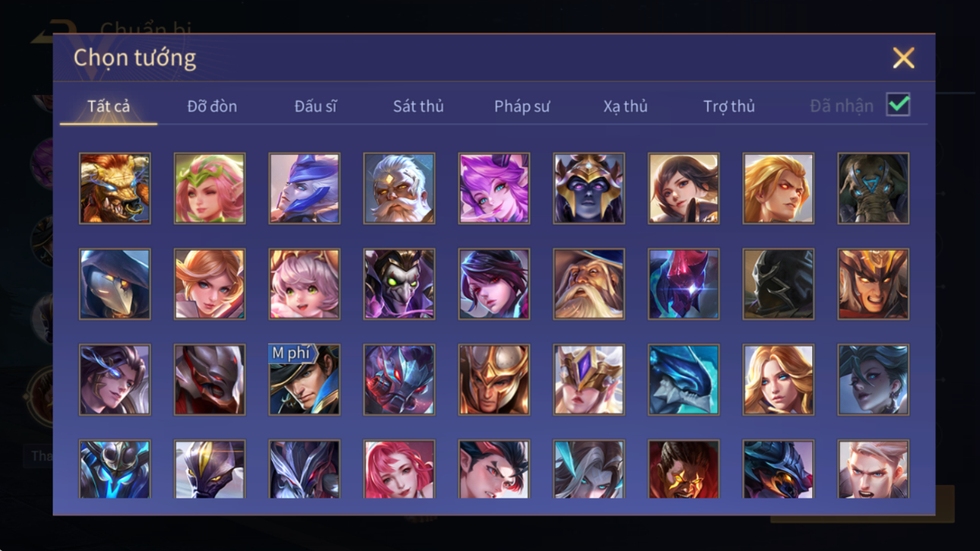Pick the blue shark-like monster hero
This screenshot has height=551, width=980.
684,380
